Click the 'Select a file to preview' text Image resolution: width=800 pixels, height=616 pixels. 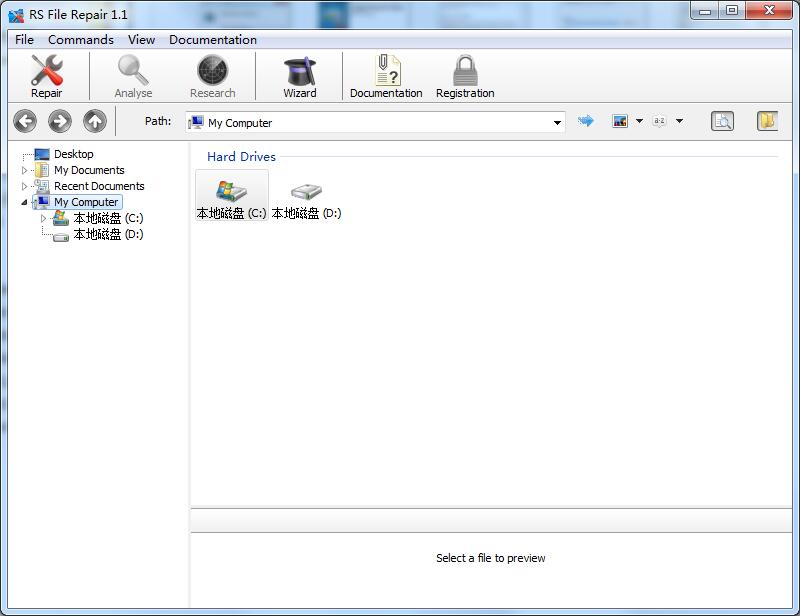pos(491,558)
